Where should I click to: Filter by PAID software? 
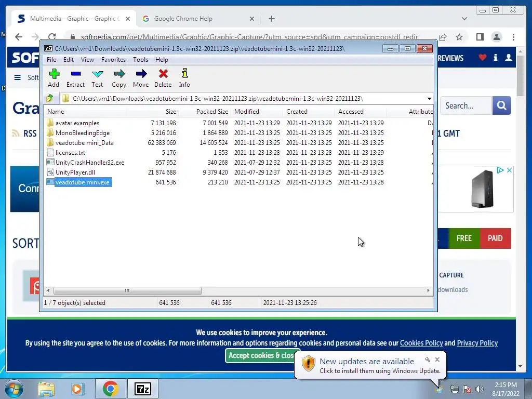[x=495, y=238]
